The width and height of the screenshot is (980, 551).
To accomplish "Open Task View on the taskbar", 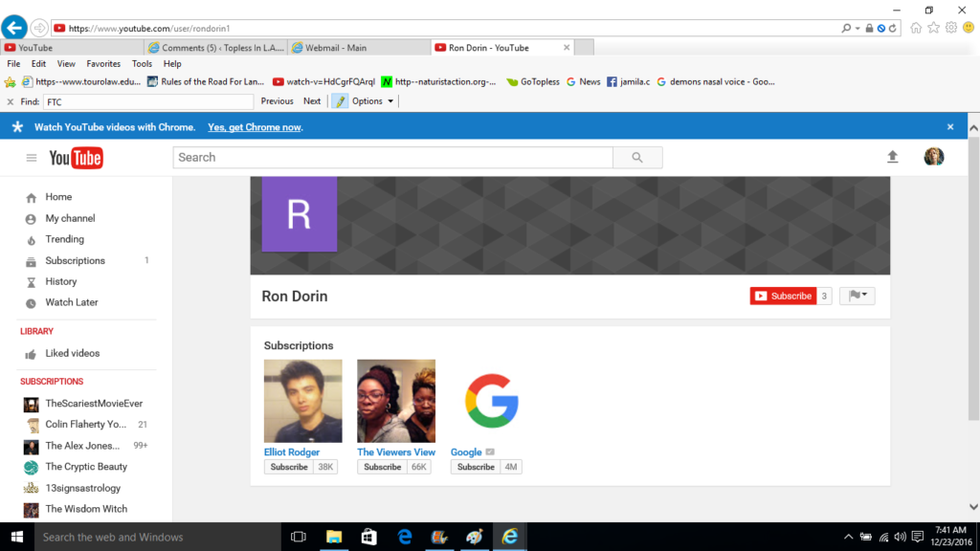I will tap(299, 537).
